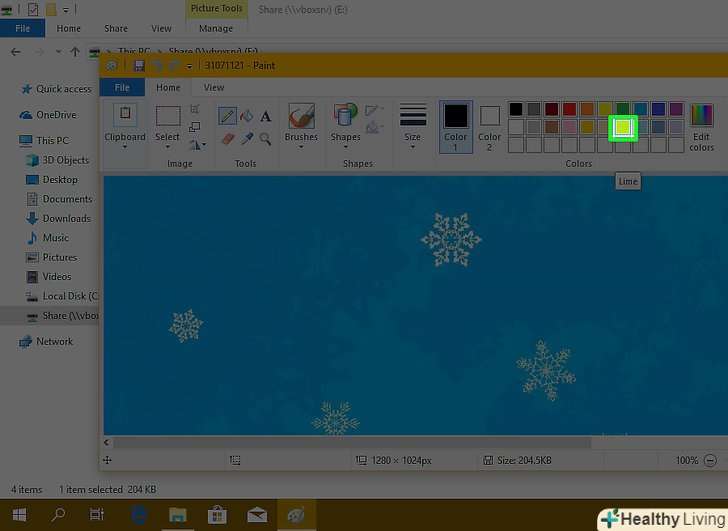Open Customize Quick Access Toolbar dropdown in Paint
Screen dimensions: 728x531
point(189,66)
